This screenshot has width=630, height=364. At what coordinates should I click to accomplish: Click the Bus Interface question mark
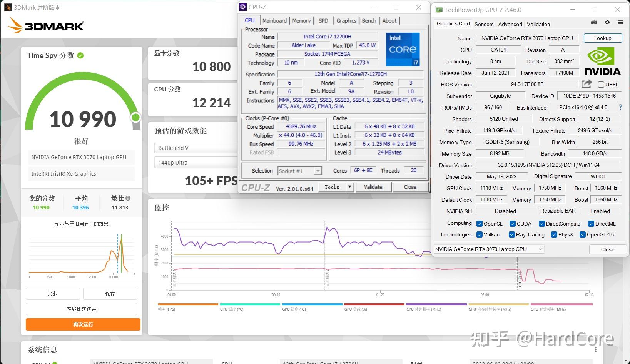point(620,107)
